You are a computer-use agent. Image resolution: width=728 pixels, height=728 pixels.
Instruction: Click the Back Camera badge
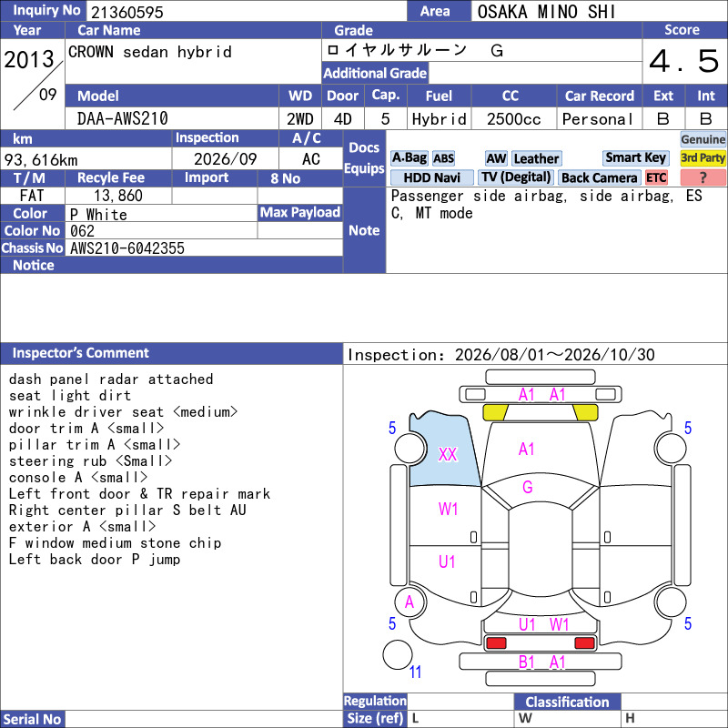(599, 177)
